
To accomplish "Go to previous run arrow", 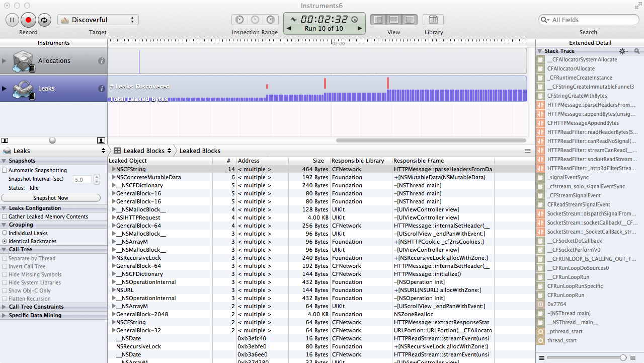I will coord(289,29).
